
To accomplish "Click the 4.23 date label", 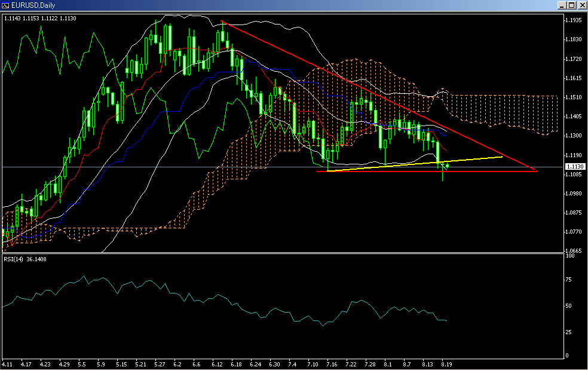I will (x=45, y=365).
